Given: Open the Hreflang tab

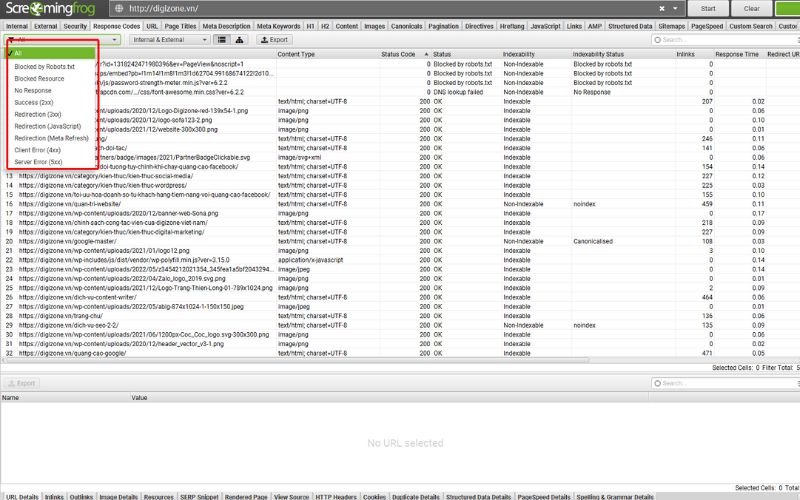Looking at the screenshot, I should click(512, 26).
